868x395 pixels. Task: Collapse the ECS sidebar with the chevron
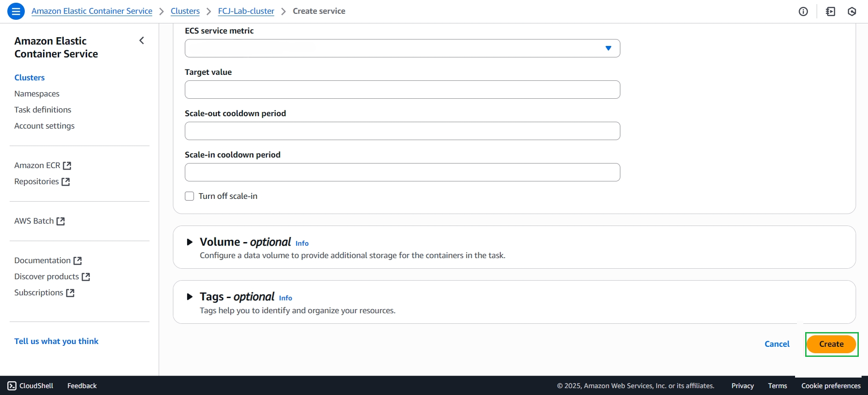pos(142,41)
